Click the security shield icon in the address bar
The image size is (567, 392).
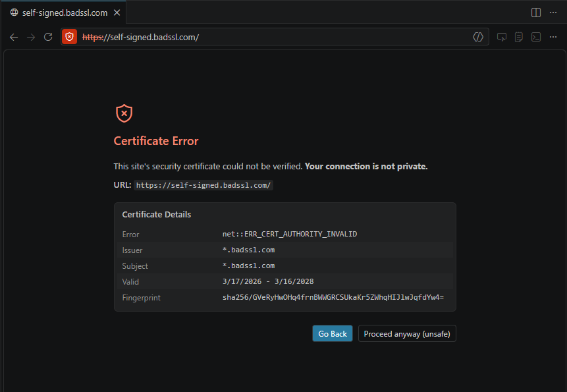(x=69, y=36)
